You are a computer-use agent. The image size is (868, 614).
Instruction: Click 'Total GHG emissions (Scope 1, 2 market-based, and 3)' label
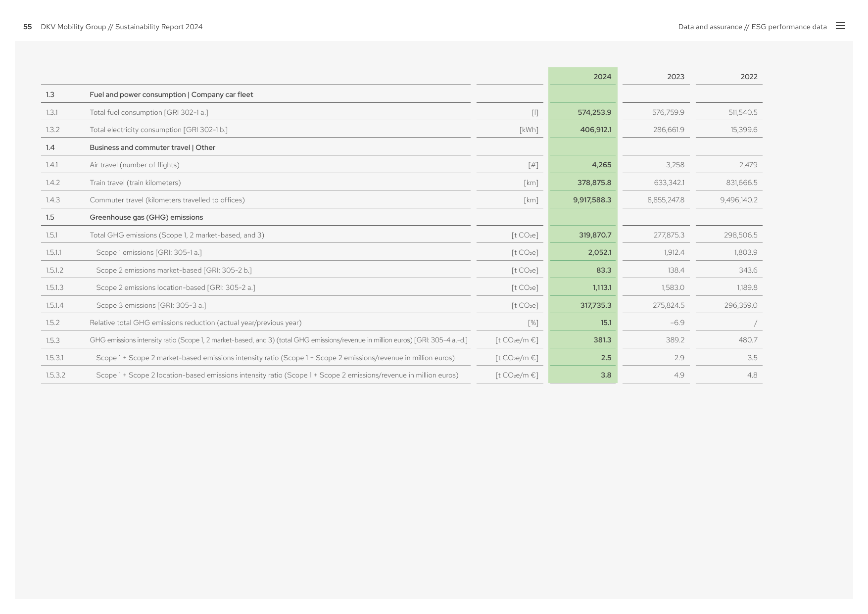[177, 235]
